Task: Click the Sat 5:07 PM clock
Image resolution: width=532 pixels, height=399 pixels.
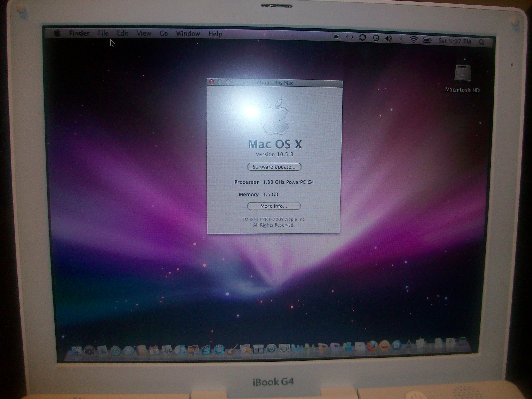Action: [x=455, y=41]
